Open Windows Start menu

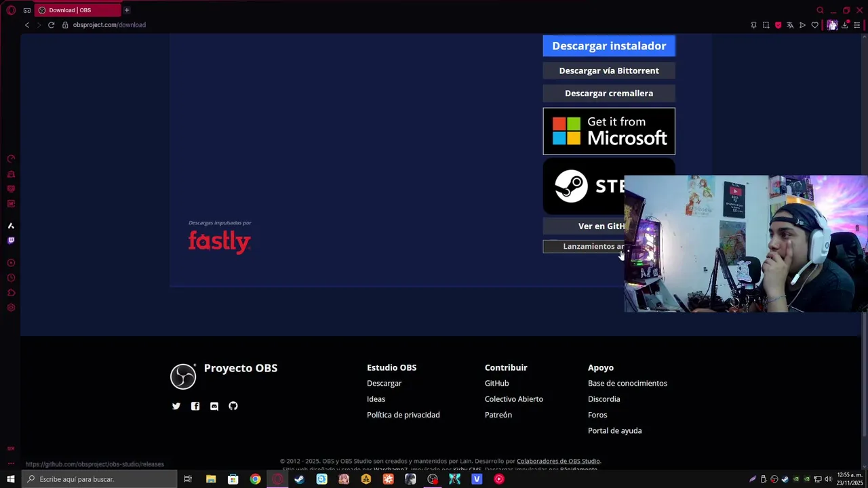11,479
